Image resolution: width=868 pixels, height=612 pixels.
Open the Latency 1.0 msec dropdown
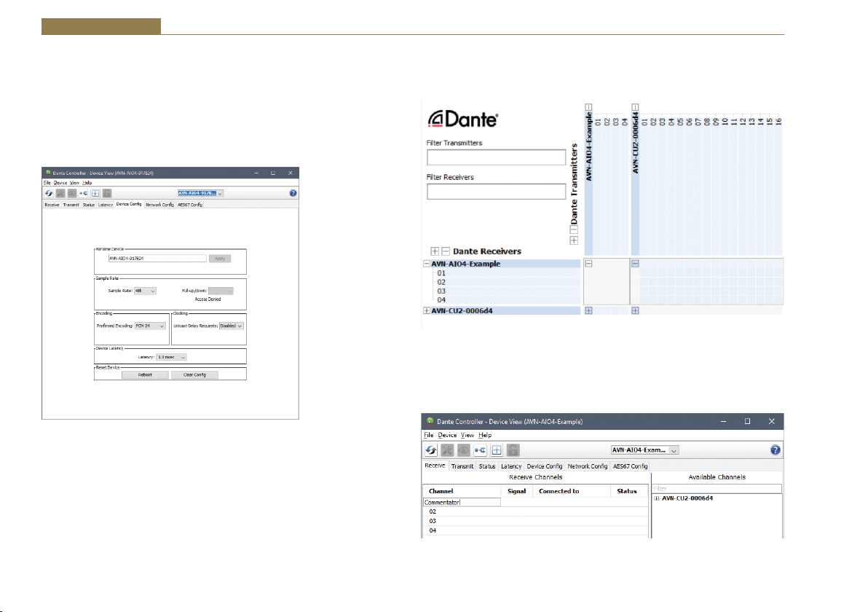171,357
